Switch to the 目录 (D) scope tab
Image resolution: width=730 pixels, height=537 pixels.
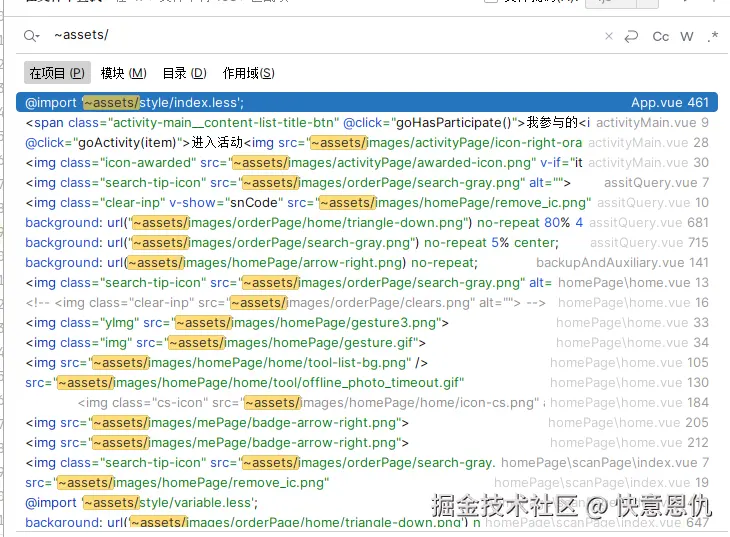[184, 73]
